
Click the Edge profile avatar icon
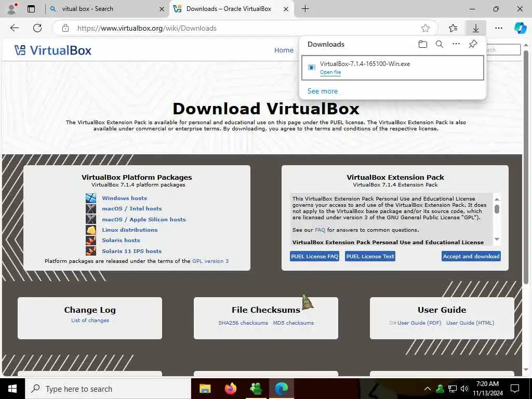click(x=12, y=9)
